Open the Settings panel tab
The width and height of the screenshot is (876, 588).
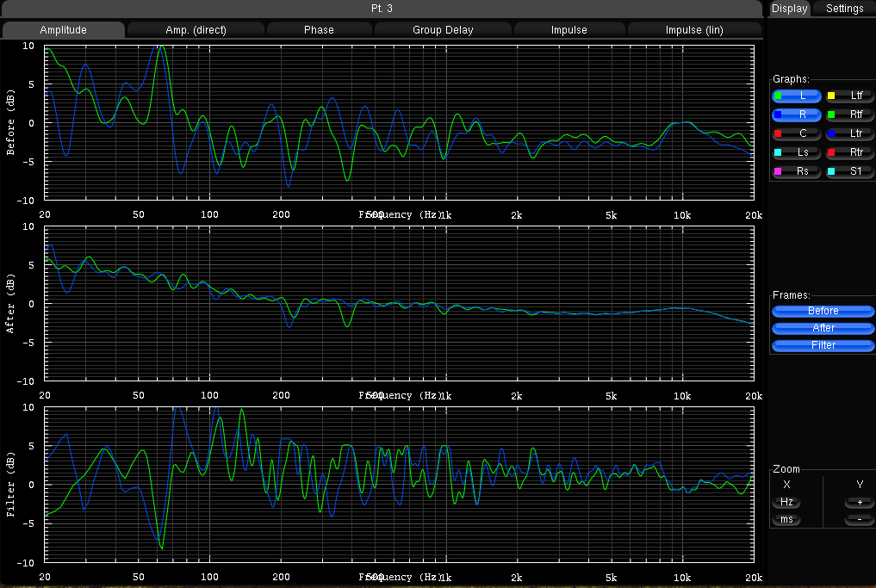tap(844, 9)
